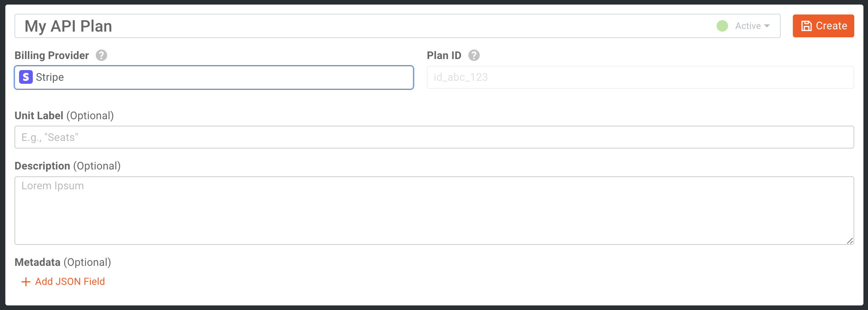Click the resize handle on the Description box
This screenshot has height=310, width=868.
[849, 240]
